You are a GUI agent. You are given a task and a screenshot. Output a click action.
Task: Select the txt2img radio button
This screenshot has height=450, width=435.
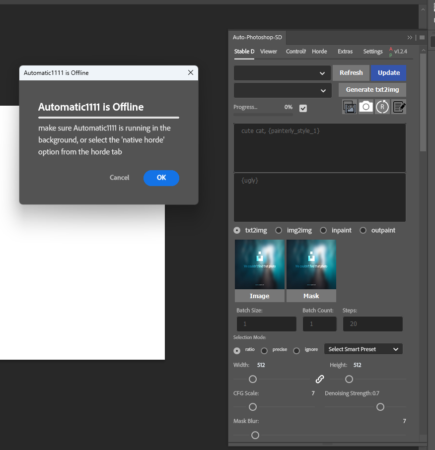tap(237, 230)
